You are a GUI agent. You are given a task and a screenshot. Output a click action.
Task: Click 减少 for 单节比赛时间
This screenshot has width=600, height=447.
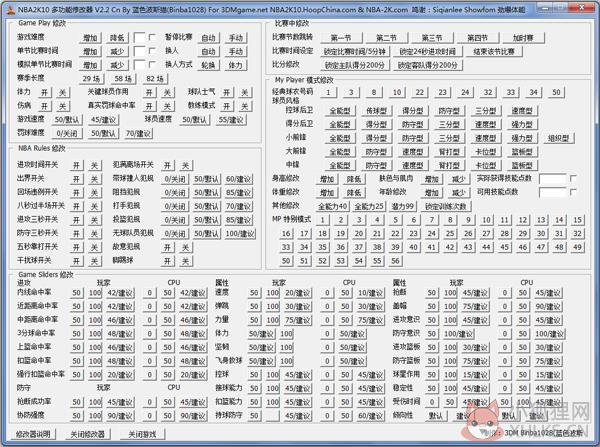(x=117, y=52)
